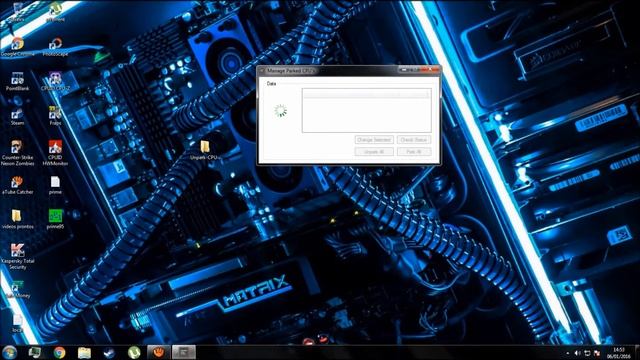This screenshot has height=360, width=640.
Task: Select the µTorrent desktop shortcut at top
Action: (55, 11)
